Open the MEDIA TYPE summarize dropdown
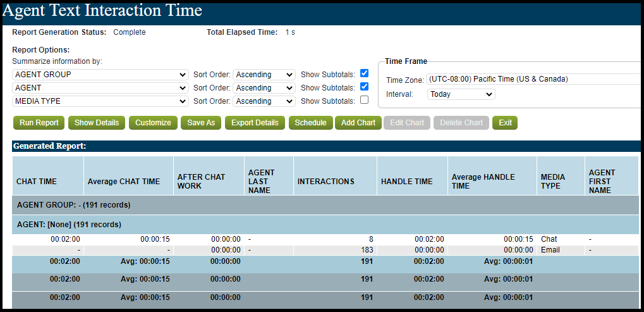 (100, 101)
